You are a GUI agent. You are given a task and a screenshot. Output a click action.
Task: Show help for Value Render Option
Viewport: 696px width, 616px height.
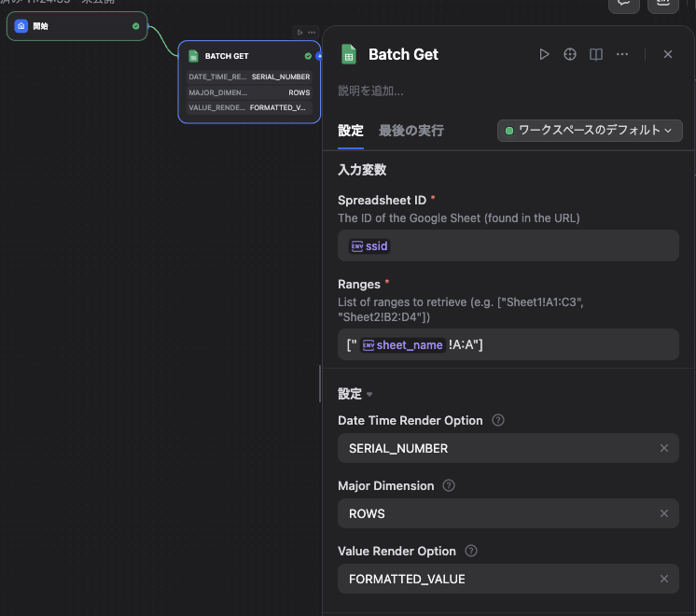471,551
